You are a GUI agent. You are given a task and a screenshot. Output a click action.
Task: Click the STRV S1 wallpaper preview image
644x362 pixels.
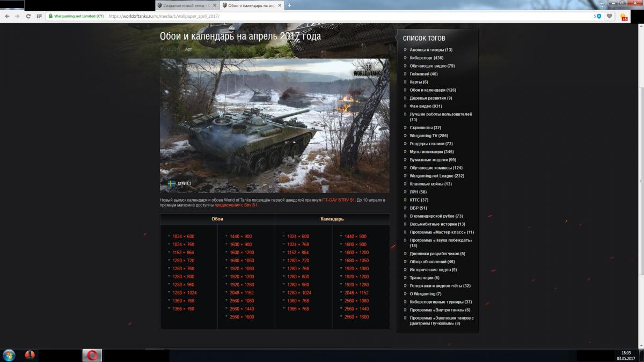click(x=275, y=125)
